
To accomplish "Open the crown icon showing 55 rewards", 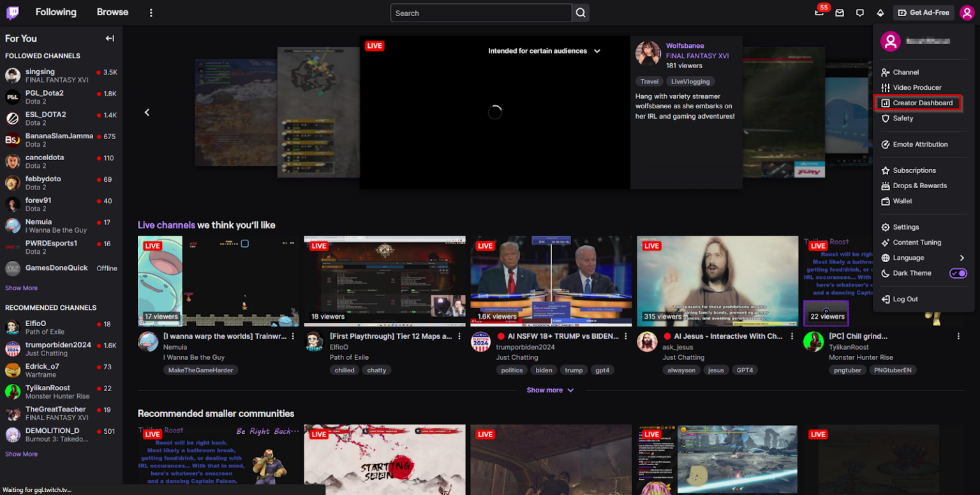I will pos(819,13).
